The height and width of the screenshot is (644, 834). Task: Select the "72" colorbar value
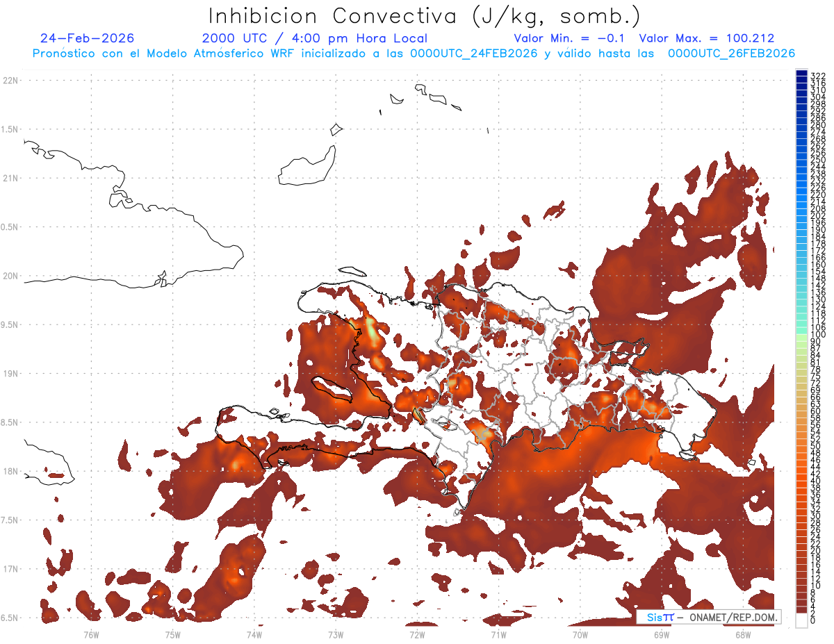[x=816, y=383]
